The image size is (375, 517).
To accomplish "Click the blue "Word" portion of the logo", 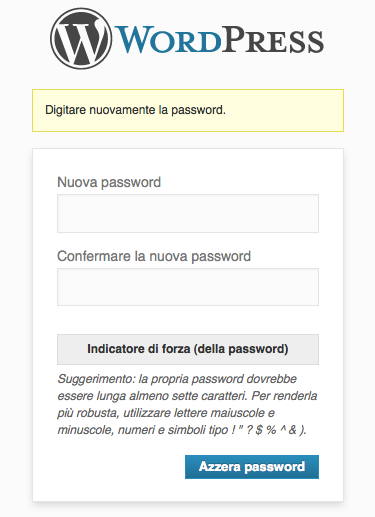I will point(168,40).
